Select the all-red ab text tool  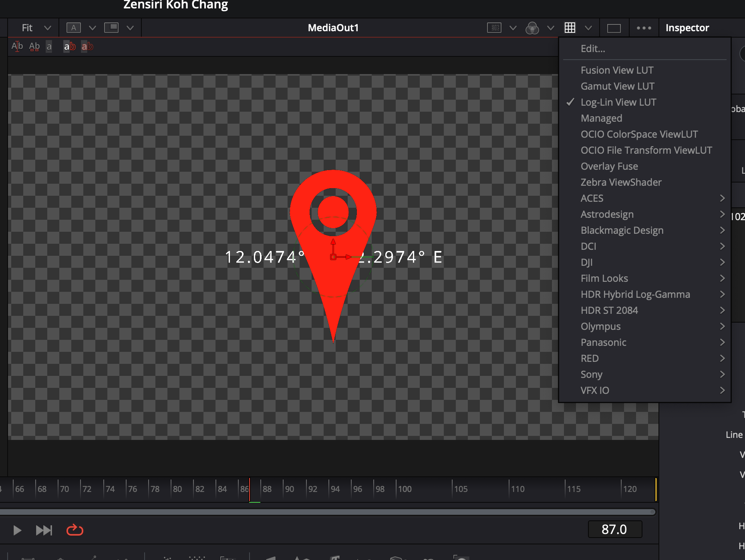(87, 46)
